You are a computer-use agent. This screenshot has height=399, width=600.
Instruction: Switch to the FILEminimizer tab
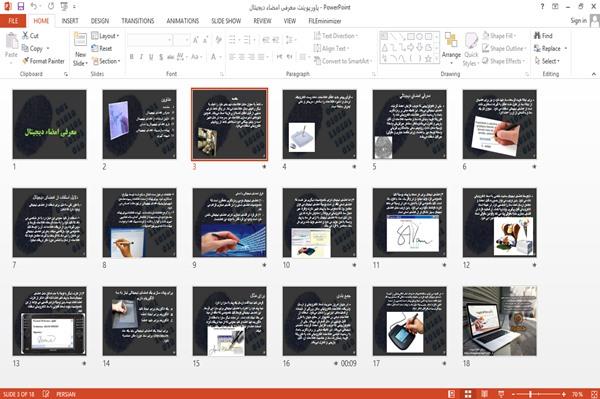(x=324, y=21)
